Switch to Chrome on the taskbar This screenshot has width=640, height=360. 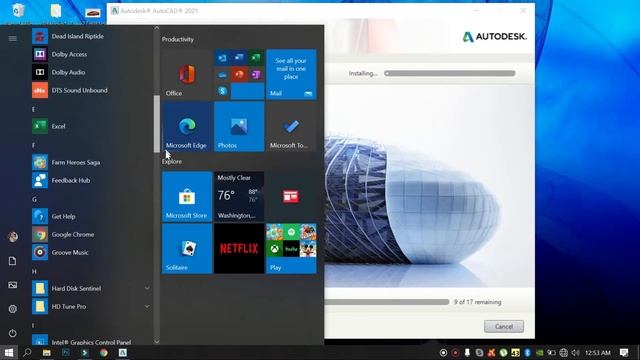pyautogui.click(x=104, y=353)
